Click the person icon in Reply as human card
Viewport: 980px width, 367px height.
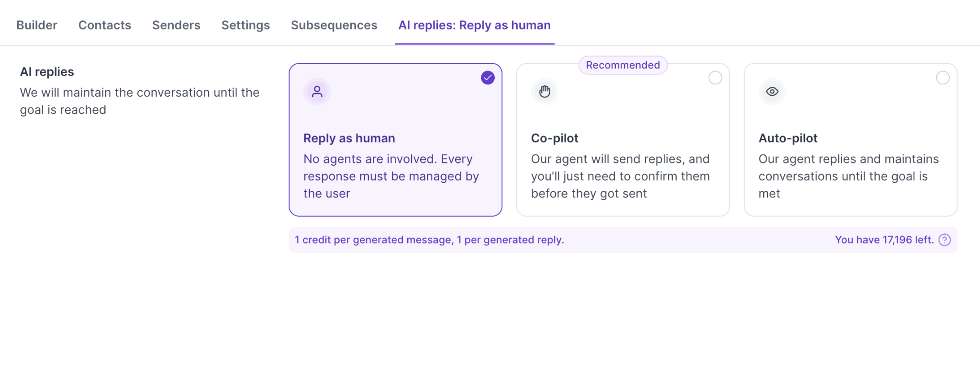317,92
